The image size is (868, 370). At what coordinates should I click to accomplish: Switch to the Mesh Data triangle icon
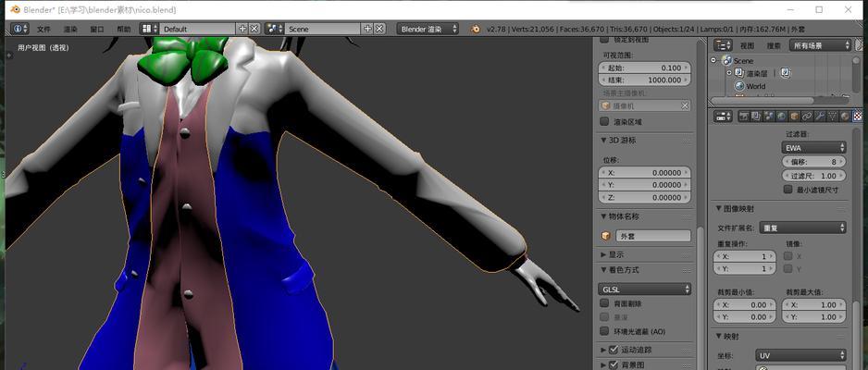(832, 117)
